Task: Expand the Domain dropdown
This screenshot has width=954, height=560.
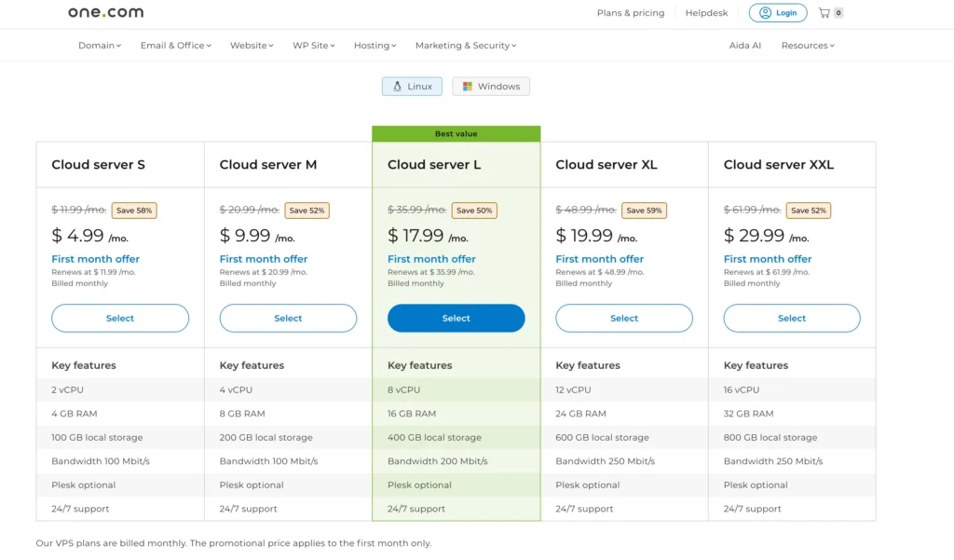Action: [x=99, y=45]
